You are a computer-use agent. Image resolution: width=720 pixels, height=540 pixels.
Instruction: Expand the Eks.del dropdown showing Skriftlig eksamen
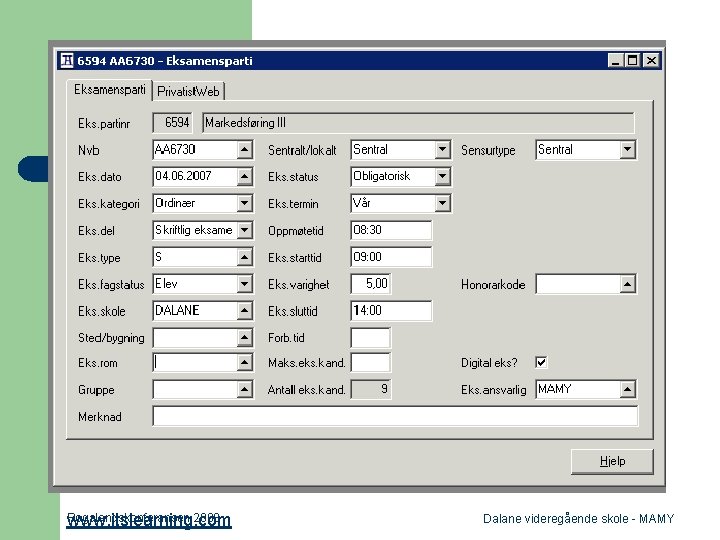click(245, 230)
